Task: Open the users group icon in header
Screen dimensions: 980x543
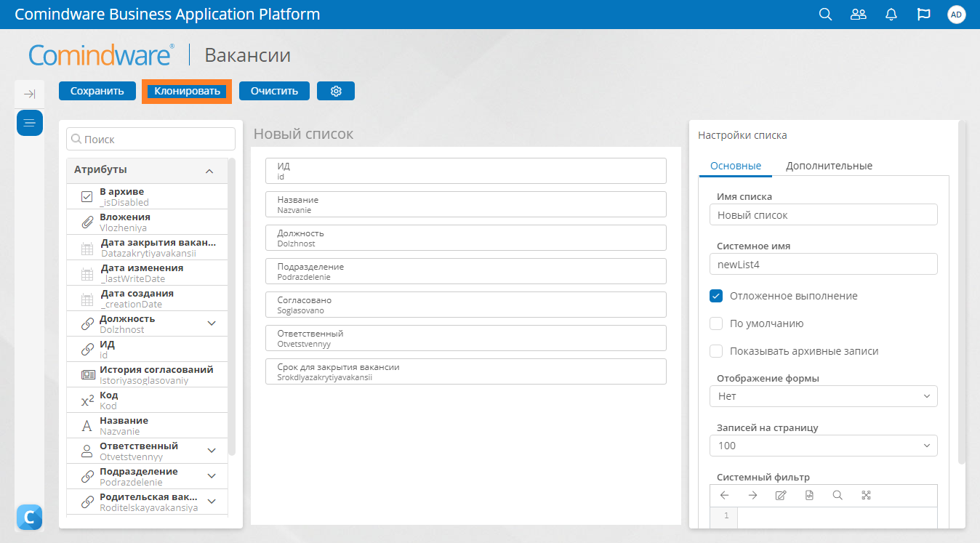Action: tap(859, 15)
